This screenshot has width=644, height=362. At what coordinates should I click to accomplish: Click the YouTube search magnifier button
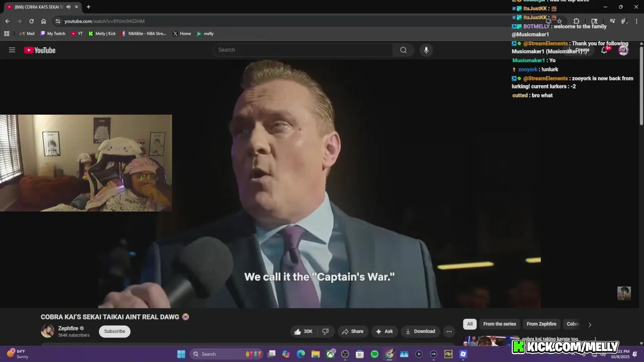[403, 50]
